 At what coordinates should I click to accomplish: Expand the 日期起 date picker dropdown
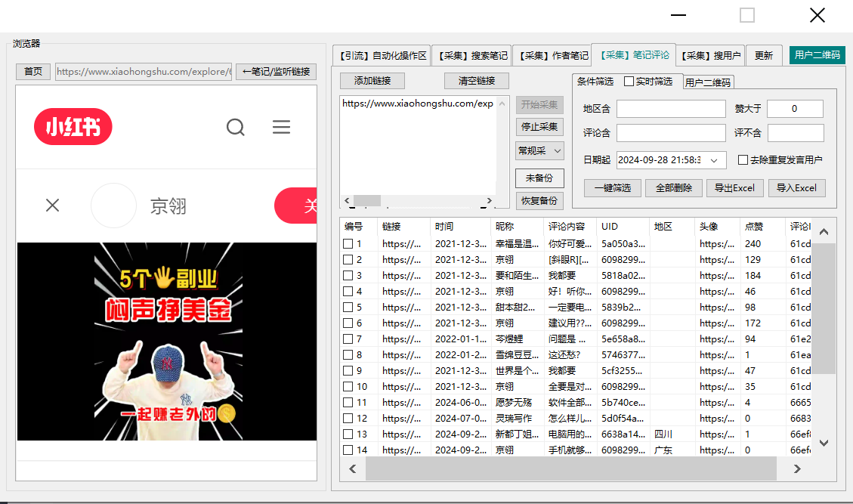coord(713,160)
